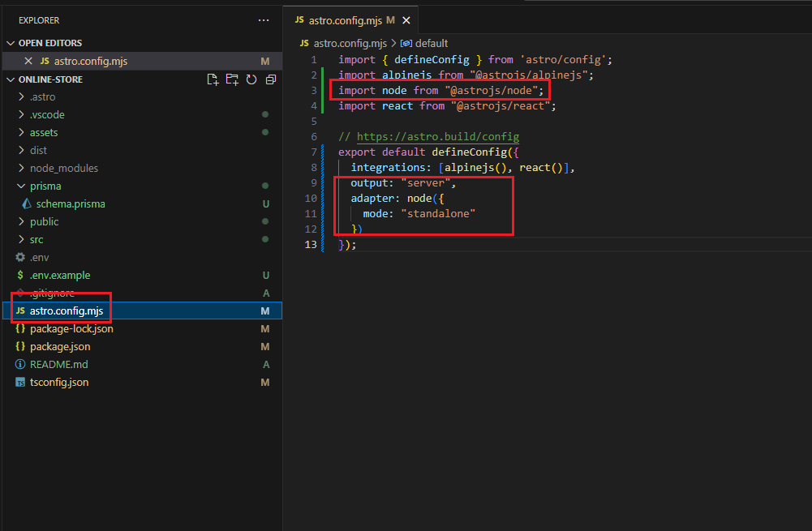This screenshot has width=812, height=531.
Task: Close astro.config.mjs in Open Editors list
Action: click(28, 61)
